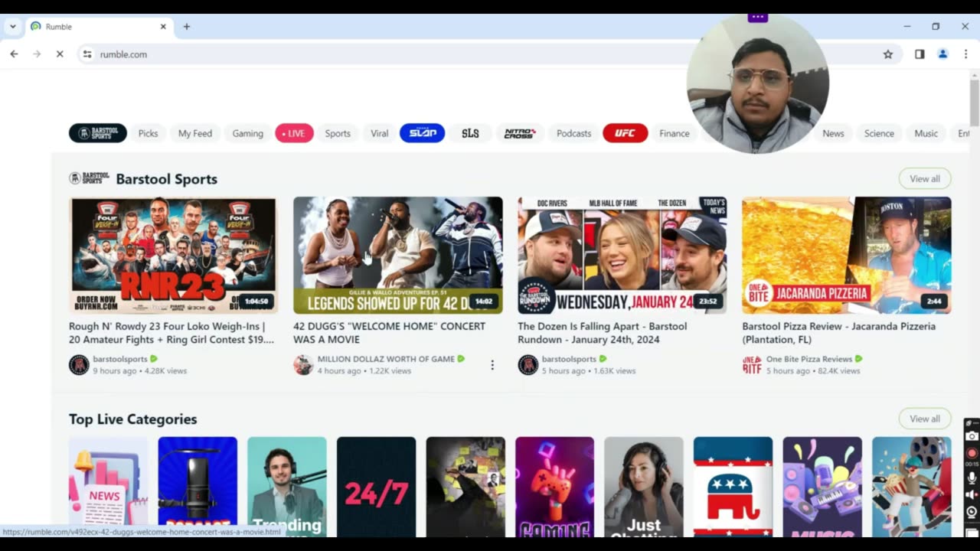Open One Bite Pizza Reviews channel
Image resolution: width=980 pixels, height=551 pixels.
[809, 359]
